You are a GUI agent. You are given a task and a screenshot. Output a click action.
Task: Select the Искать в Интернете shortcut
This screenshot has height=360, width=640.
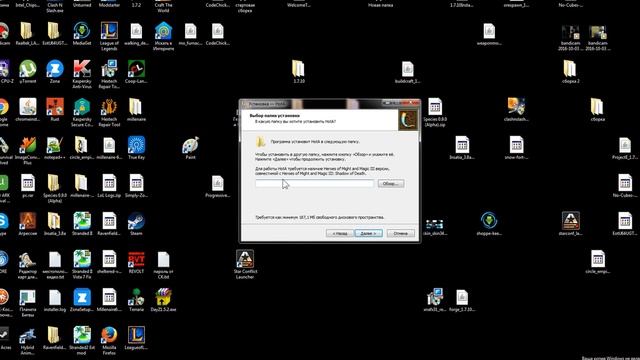[163, 36]
